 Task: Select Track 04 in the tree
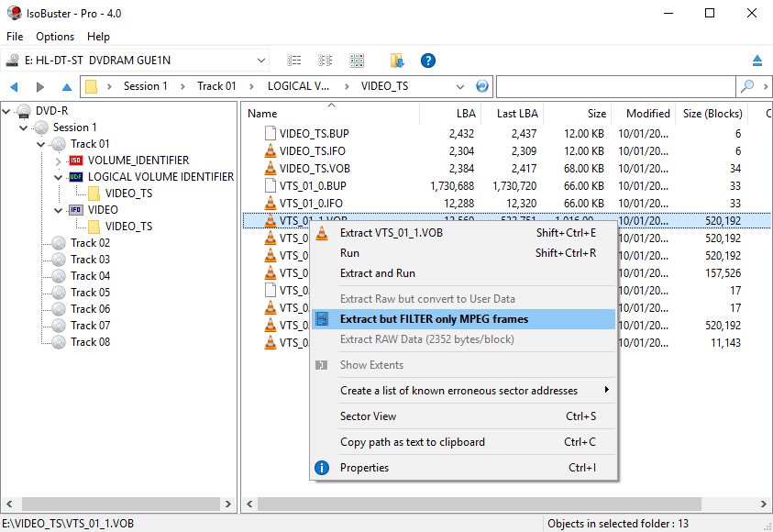tap(90, 276)
